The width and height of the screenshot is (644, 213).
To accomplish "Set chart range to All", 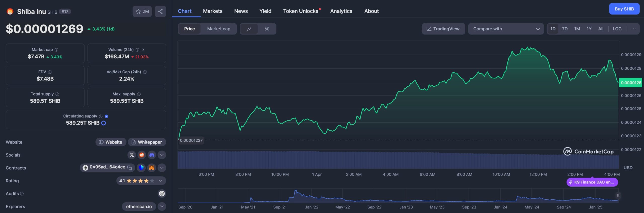I will 601,29.
